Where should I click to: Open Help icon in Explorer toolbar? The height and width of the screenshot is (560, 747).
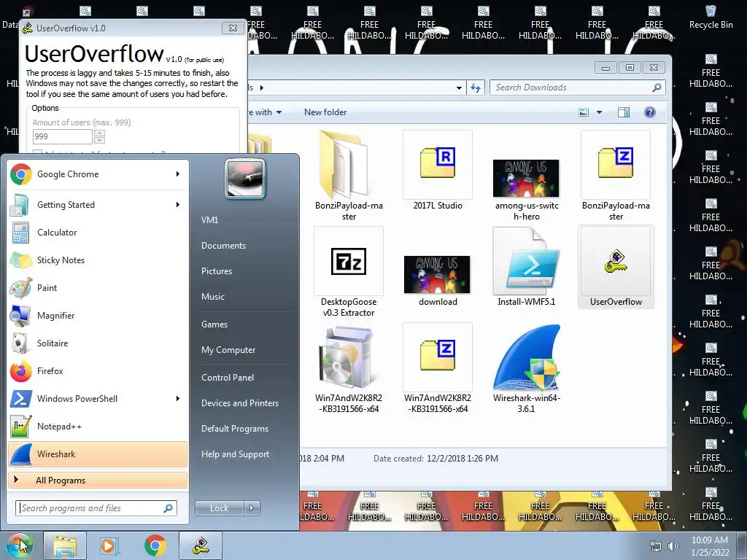(x=649, y=112)
